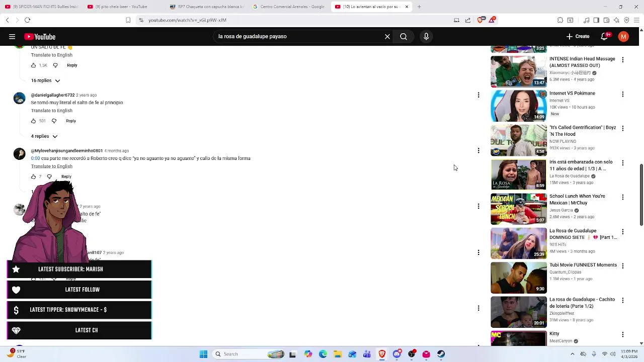Open La Rosa de Guadalupe DOMINGO SIETE title
The image size is (644, 362).
[583, 234]
